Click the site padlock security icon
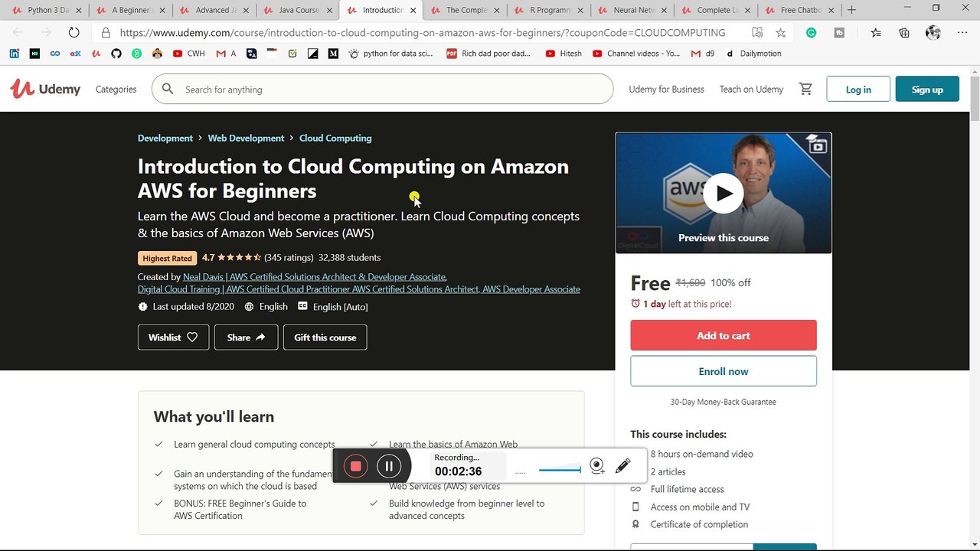 (x=106, y=33)
